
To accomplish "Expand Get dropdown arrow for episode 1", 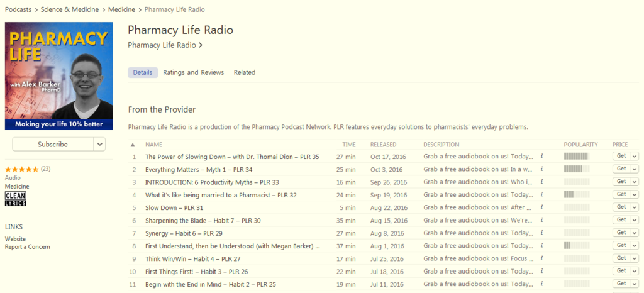I will 634,157.
